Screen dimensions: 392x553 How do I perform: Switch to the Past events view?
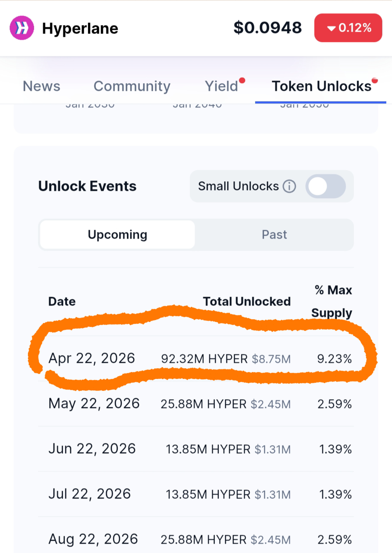click(274, 235)
